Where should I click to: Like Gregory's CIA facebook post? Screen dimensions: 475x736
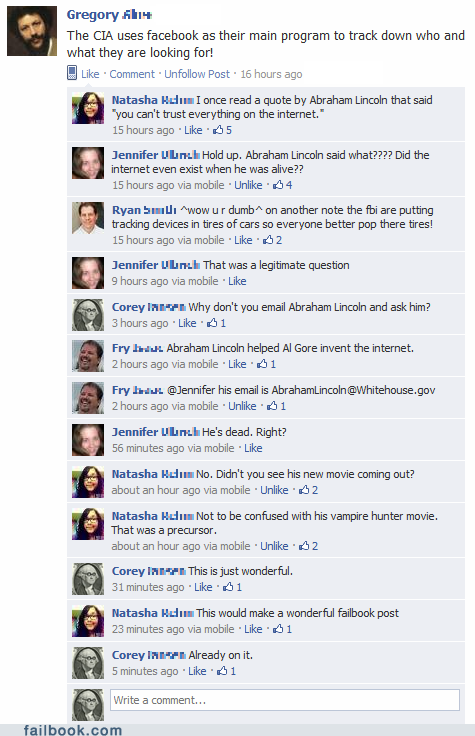90,74
